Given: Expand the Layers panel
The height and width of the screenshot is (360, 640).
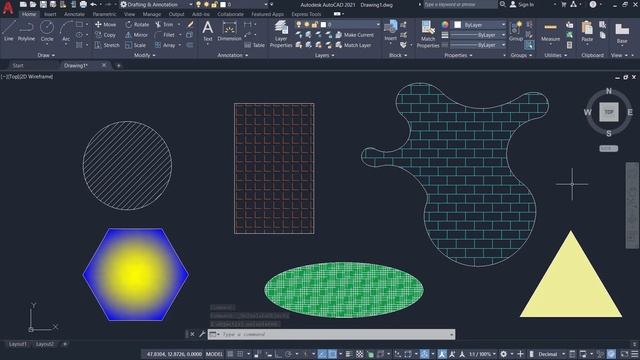Looking at the screenshot, I should coord(324,55).
